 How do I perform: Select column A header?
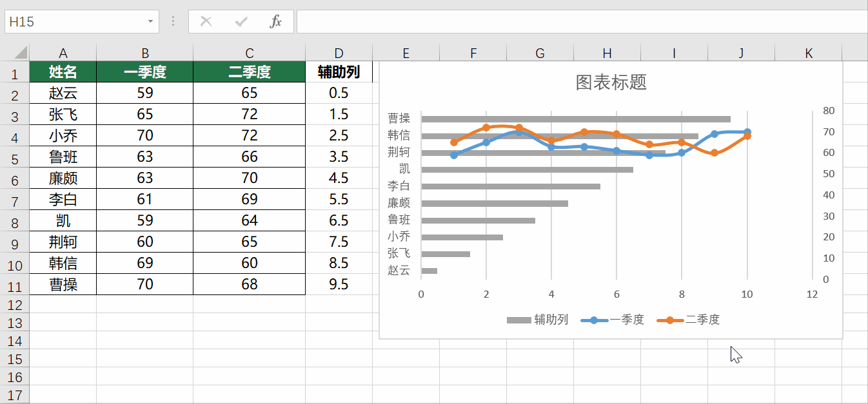coord(63,53)
